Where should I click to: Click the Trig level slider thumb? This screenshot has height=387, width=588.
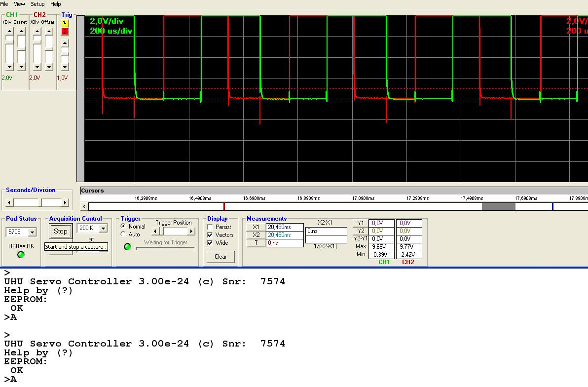pyautogui.click(x=65, y=55)
